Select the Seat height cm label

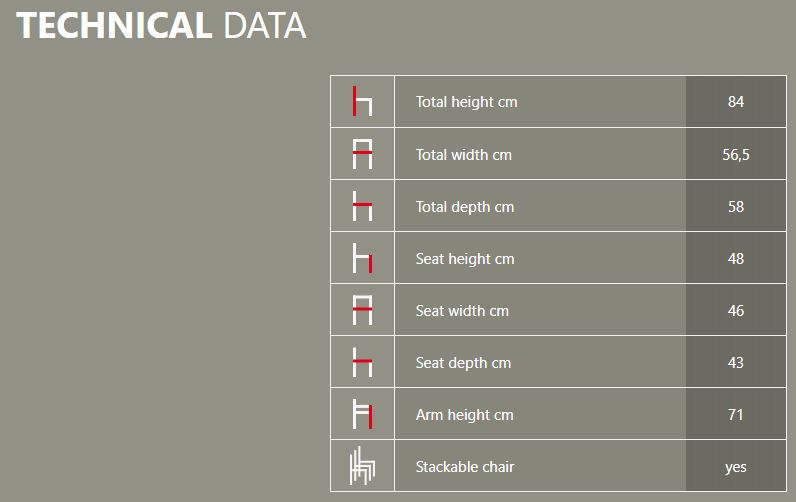click(x=465, y=259)
